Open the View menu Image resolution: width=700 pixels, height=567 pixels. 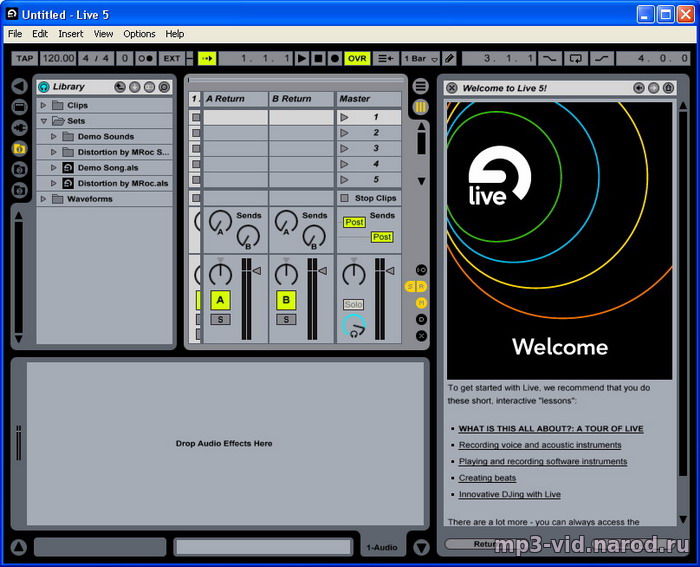coord(103,34)
